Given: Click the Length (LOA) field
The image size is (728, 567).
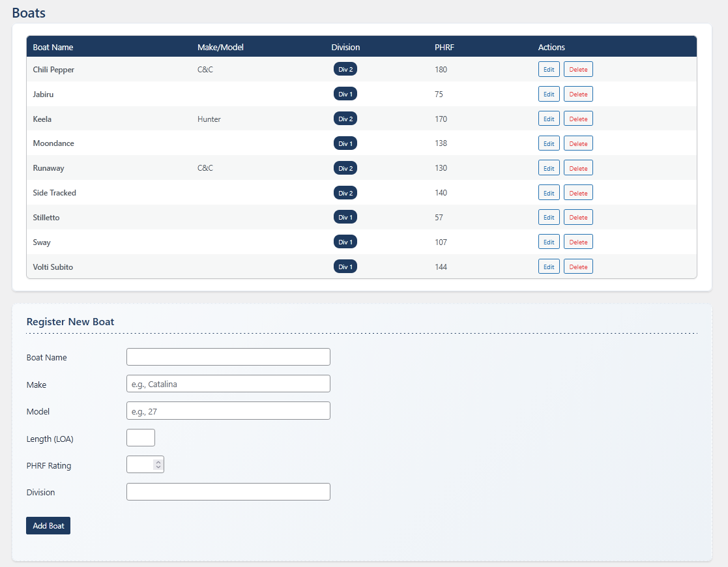Looking at the screenshot, I should pyautogui.click(x=140, y=438).
